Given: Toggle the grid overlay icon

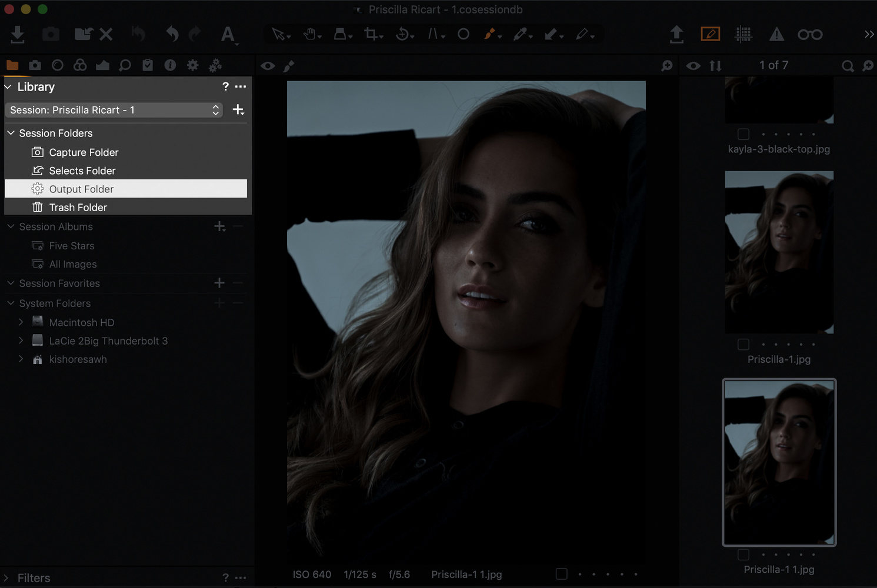Looking at the screenshot, I should tap(743, 35).
